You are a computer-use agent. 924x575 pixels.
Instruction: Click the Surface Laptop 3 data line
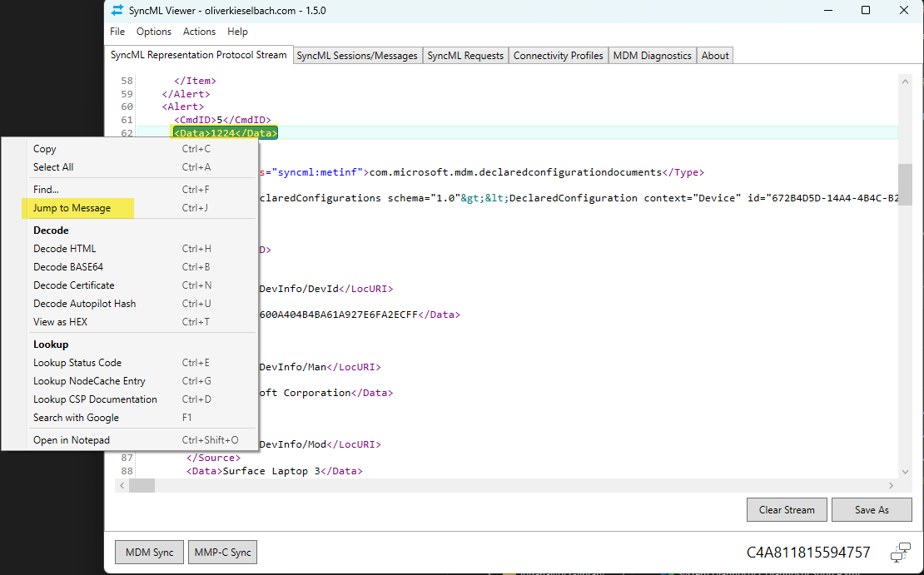[275, 471]
